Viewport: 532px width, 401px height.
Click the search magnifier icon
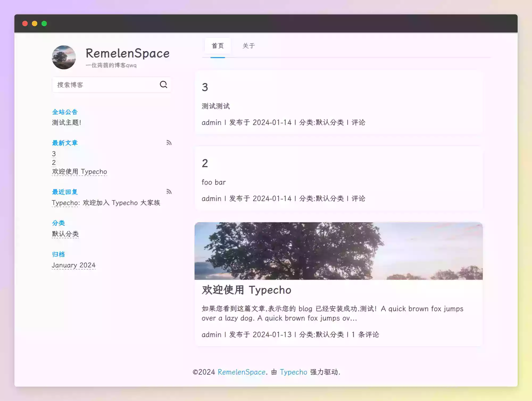tap(164, 85)
